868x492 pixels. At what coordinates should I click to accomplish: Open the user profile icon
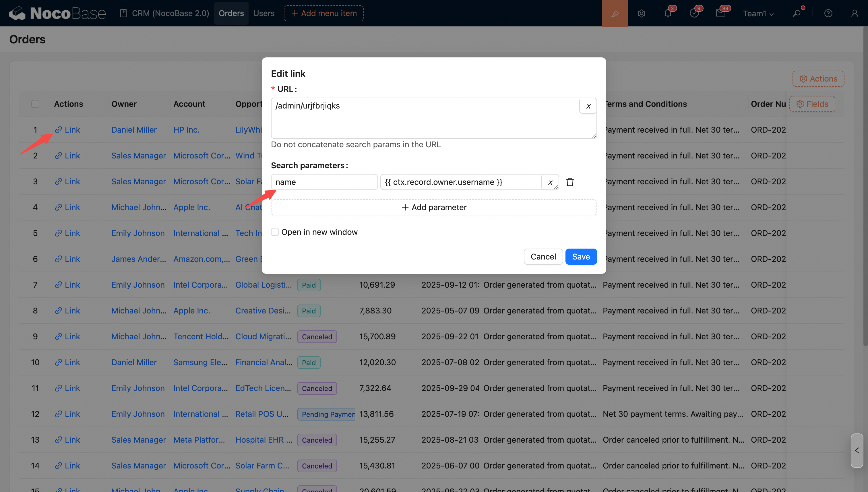(x=854, y=13)
